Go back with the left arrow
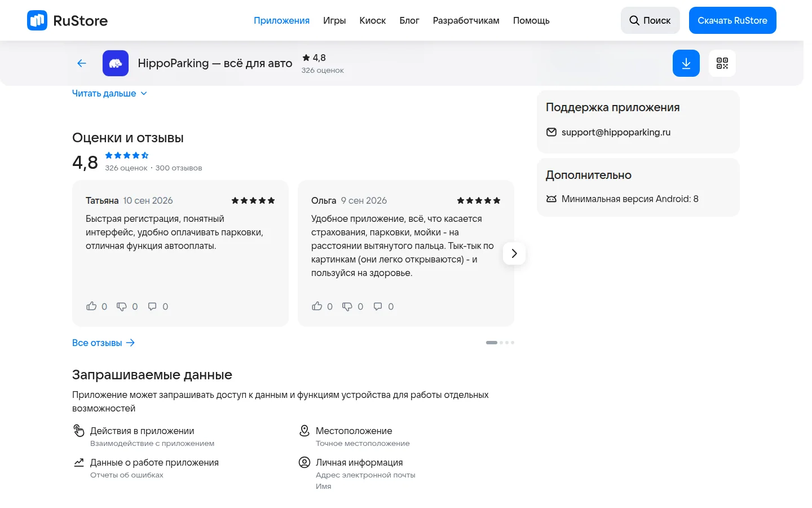Image resolution: width=812 pixels, height=508 pixels. (82, 63)
